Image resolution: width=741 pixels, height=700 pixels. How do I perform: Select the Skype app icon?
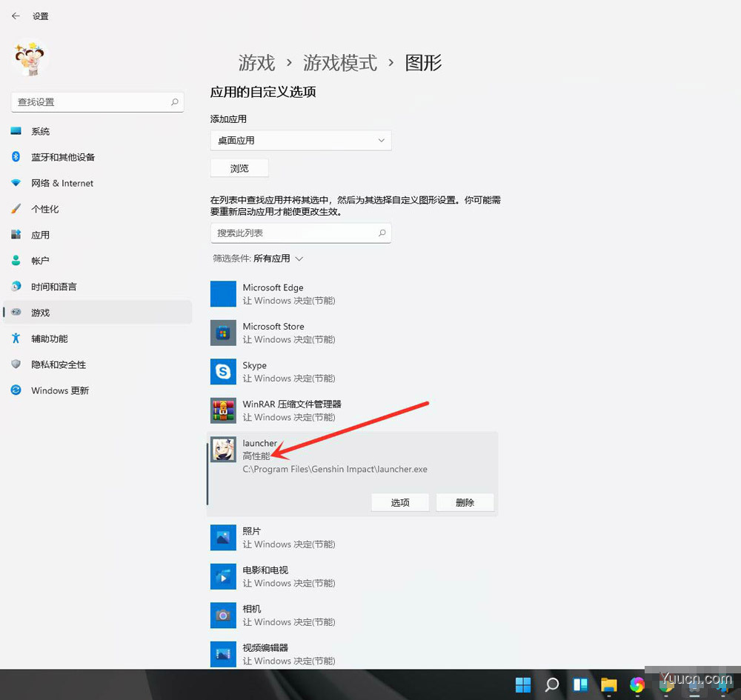pos(223,372)
